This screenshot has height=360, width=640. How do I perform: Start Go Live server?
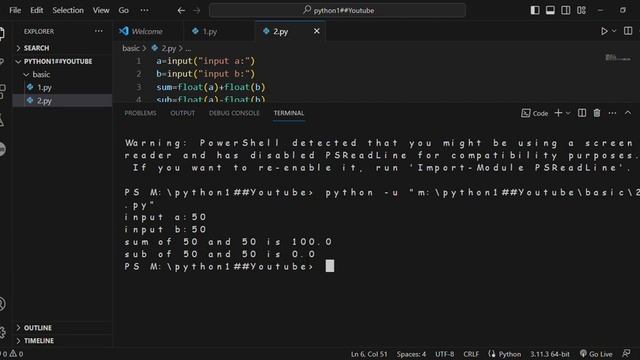pyautogui.click(x=596, y=354)
